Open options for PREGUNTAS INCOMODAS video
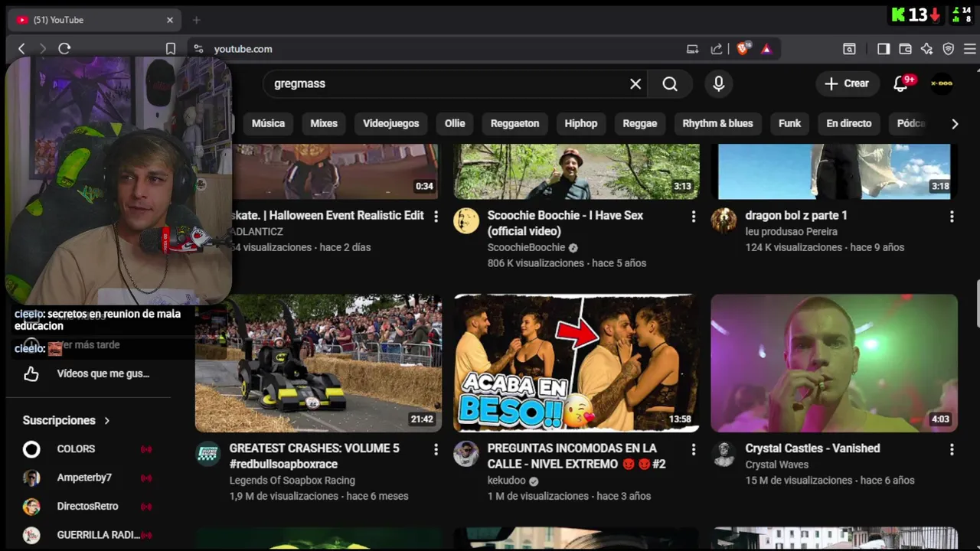Screen dimensions: 980x551 [694, 450]
